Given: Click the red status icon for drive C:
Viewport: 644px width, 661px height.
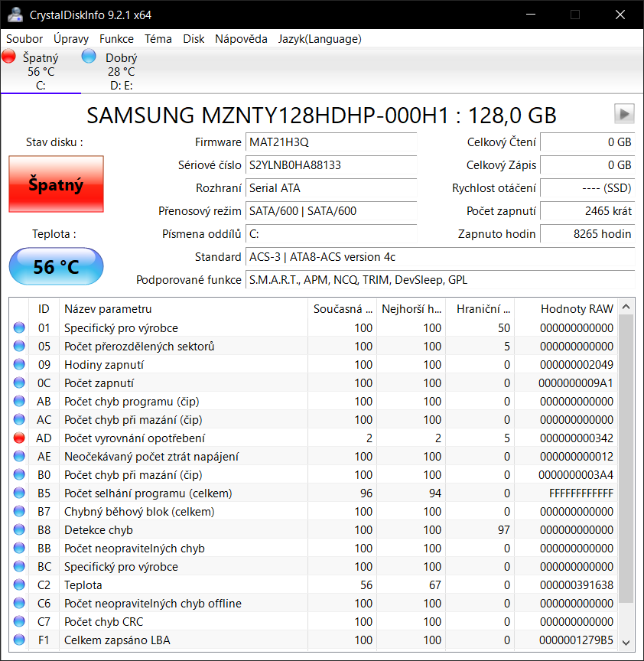Looking at the screenshot, I should pos(9,56).
